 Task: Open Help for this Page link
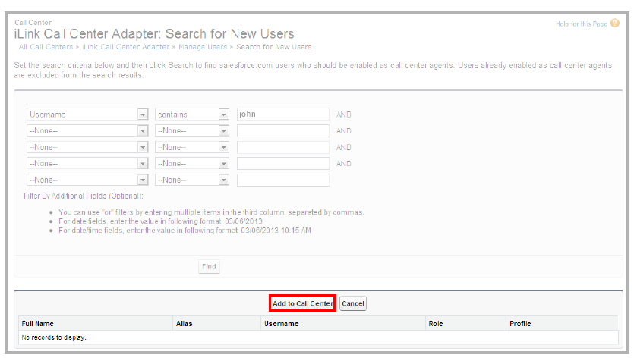[x=581, y=24]
